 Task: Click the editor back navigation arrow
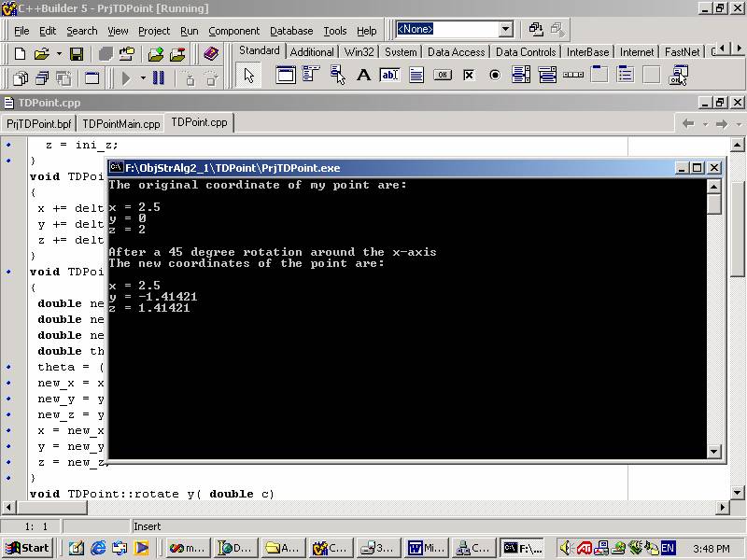688,123
